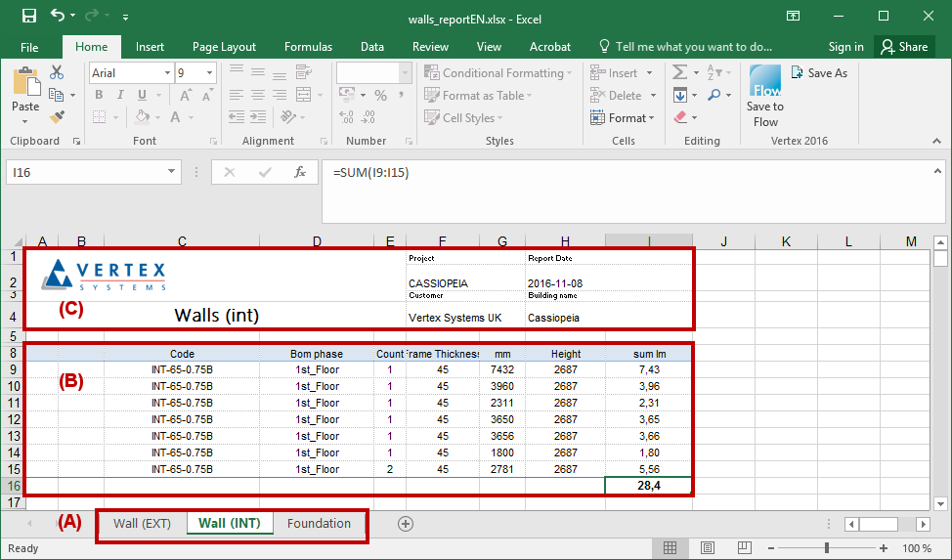Open the Formulas ribbon tab
Viewport: 952px width, 560px height.
click(x=308, y=47)
